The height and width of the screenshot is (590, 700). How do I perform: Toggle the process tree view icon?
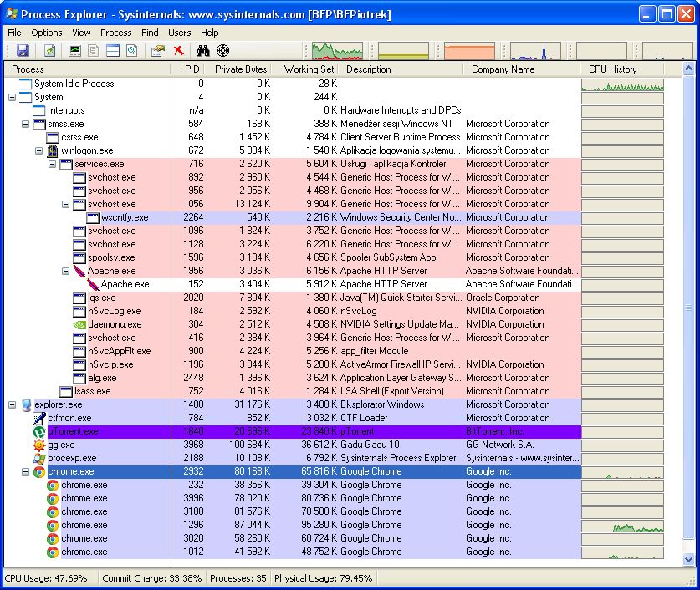[94, 51]
